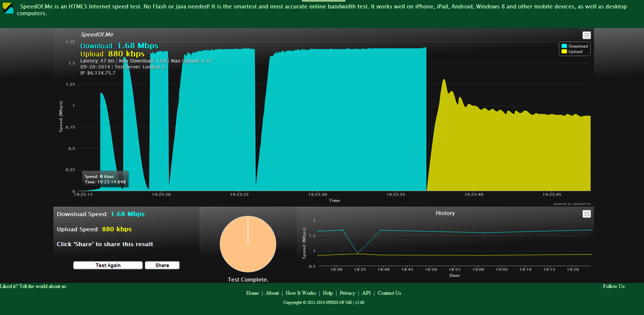Click the 18:35 dip point in History chart

357,253
